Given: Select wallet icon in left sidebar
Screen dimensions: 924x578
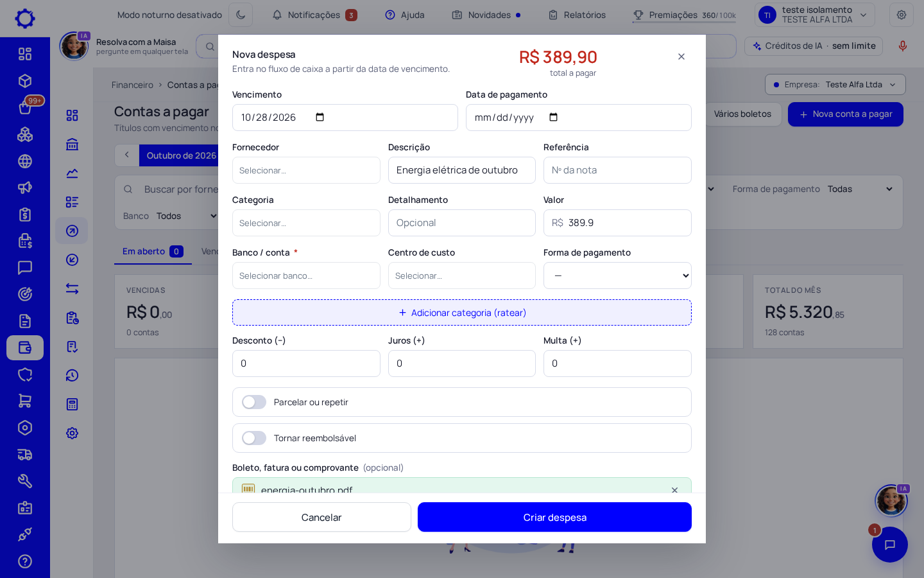Looking at the screenshot, I should click(x=25, y=347).
